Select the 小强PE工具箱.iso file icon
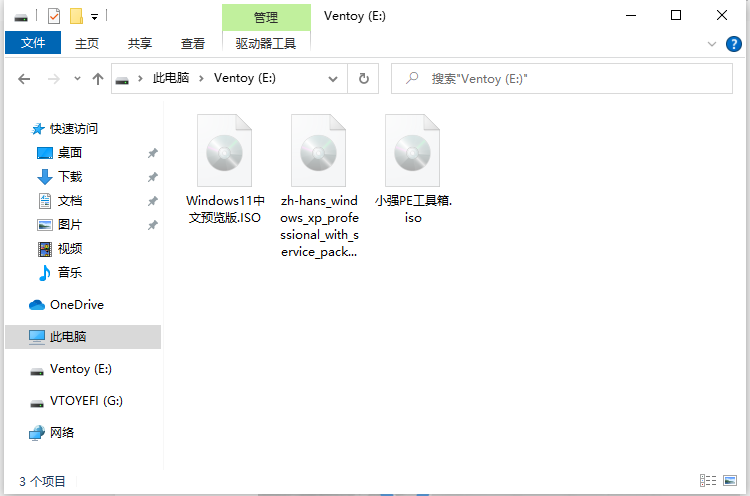 pos(412,150)
